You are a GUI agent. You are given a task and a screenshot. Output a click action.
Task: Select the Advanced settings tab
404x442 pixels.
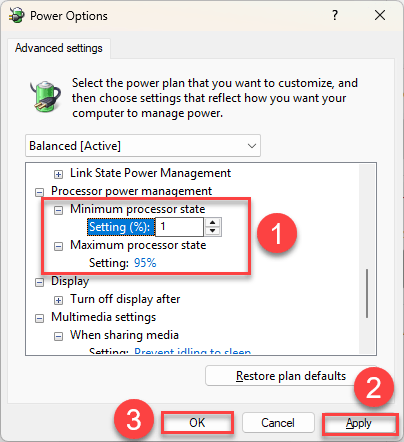[59, 48]
